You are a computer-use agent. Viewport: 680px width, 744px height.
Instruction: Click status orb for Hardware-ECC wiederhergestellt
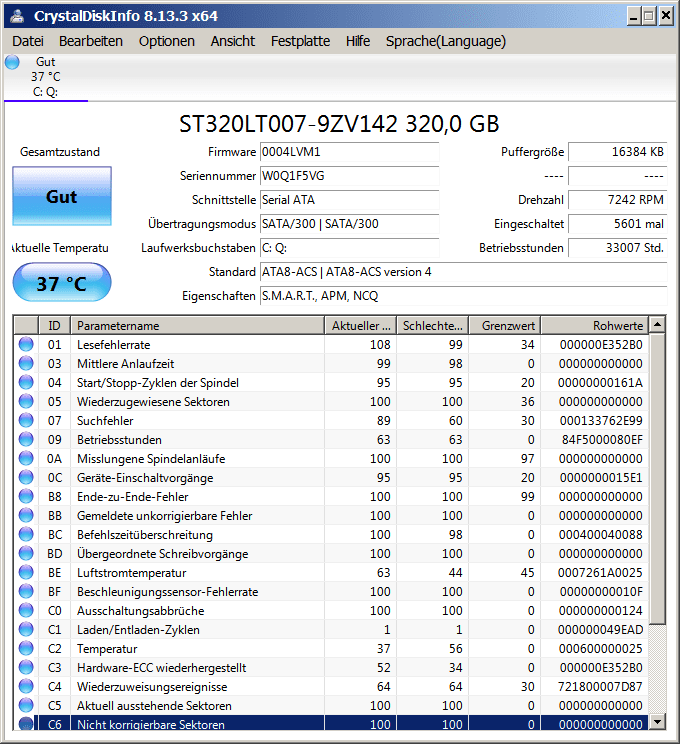(x=26, y=667)
